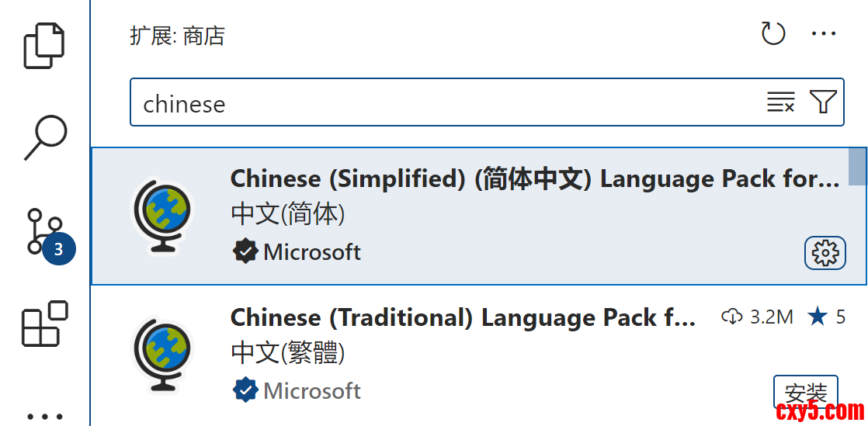The height and width of the screenshot is (426, 868).
Task: Open the filter extensions funnel menu
Action: pyautogui.click(x=823, y=102)
